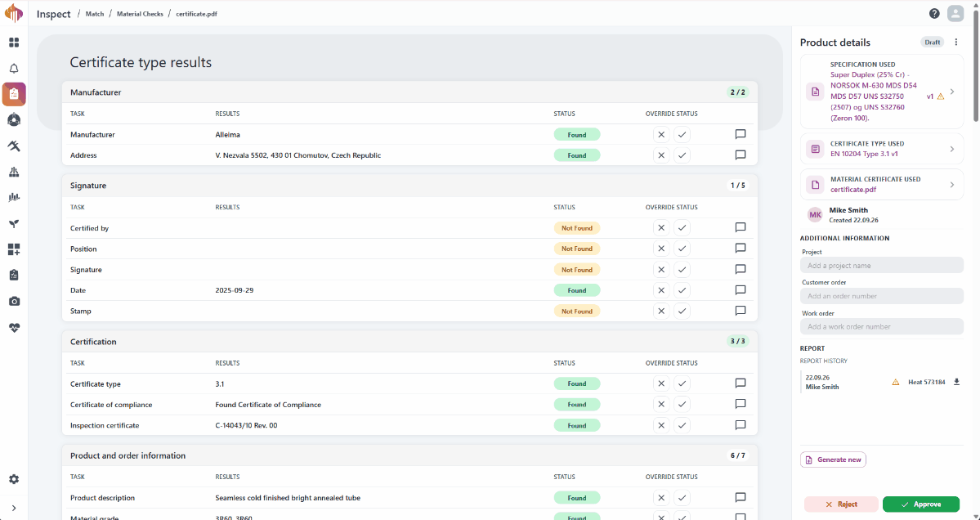Go to Material Checks breadcrumb
Viewport: 980px width, 520px height.
point(140,14)
